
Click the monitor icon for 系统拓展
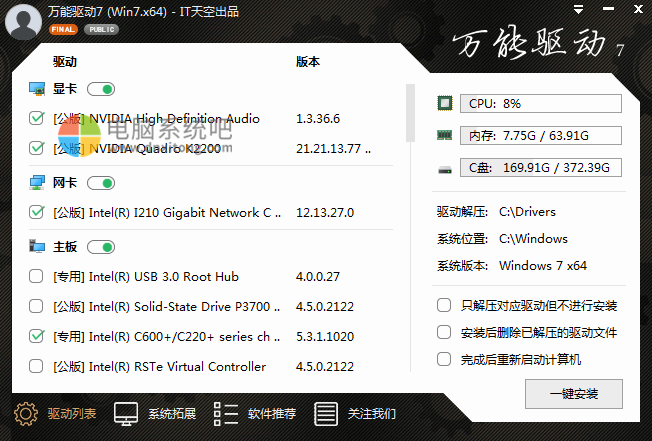click(x=126, y=414)
